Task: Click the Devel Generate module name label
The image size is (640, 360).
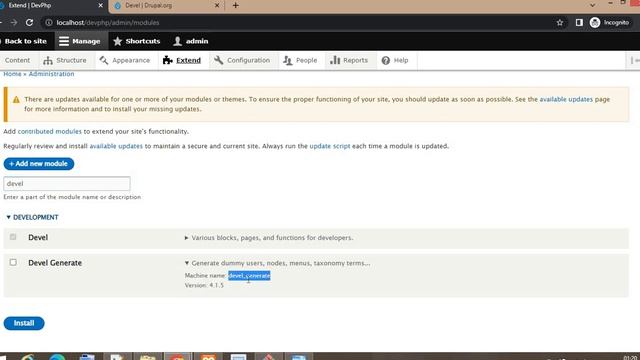Action: (55, 263)
